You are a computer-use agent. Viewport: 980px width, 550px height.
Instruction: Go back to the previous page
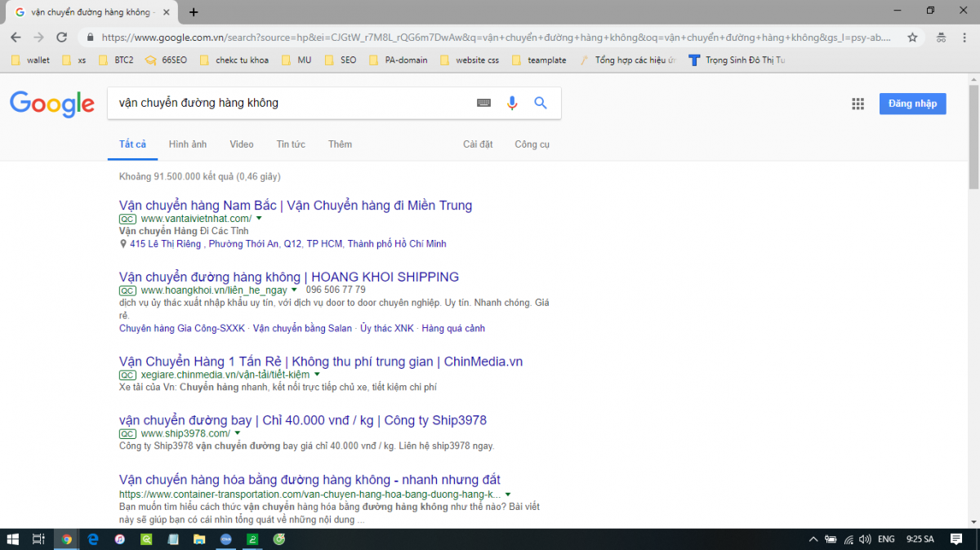click(x=16, y=38)
